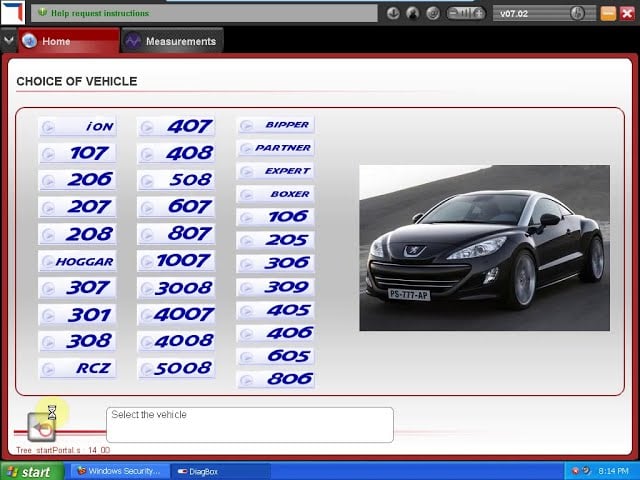The height and width of the screenshot is (480, 640).
Task: Pick the 605 vehicle
Action: coord(276,356)
